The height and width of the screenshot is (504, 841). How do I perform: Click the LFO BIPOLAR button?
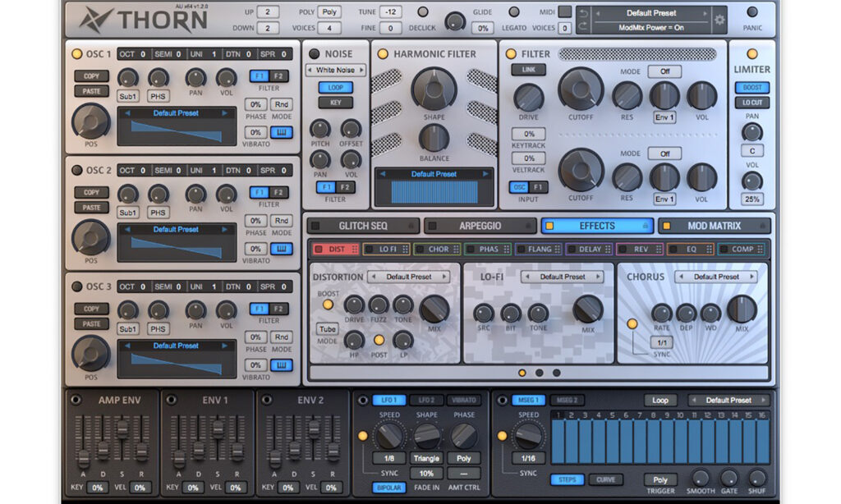[x=388, y=488]
